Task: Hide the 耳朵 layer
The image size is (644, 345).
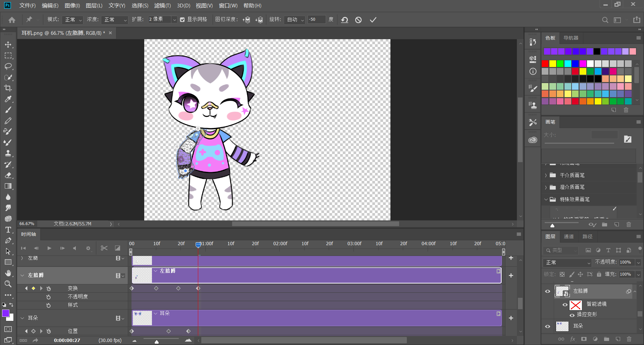Action: coord(548,326)
